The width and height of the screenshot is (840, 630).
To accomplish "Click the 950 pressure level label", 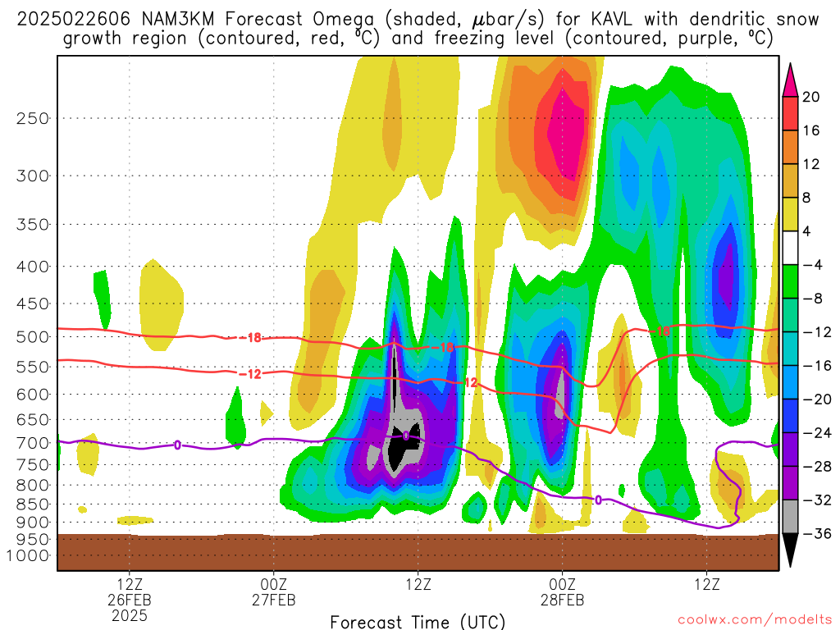I will [33, 540].
